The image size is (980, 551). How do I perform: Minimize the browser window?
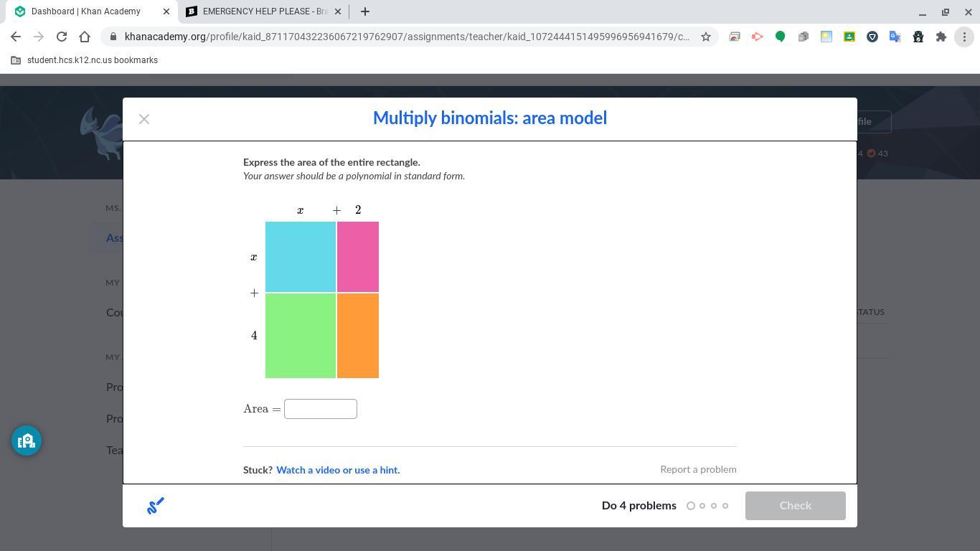[923, 12]
